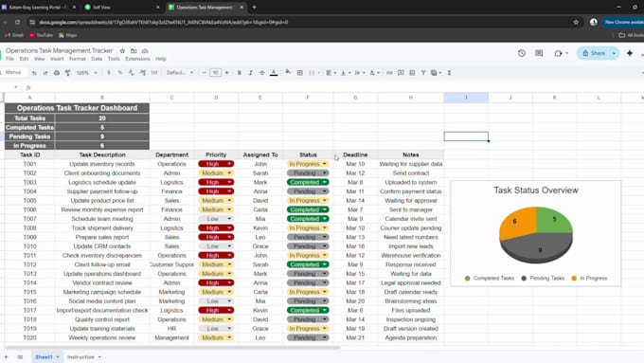Viewport: 644px width, 363px height.
Task: Open the Gmail bookmark
Action: pyautogui.click(x=14, y=35)
